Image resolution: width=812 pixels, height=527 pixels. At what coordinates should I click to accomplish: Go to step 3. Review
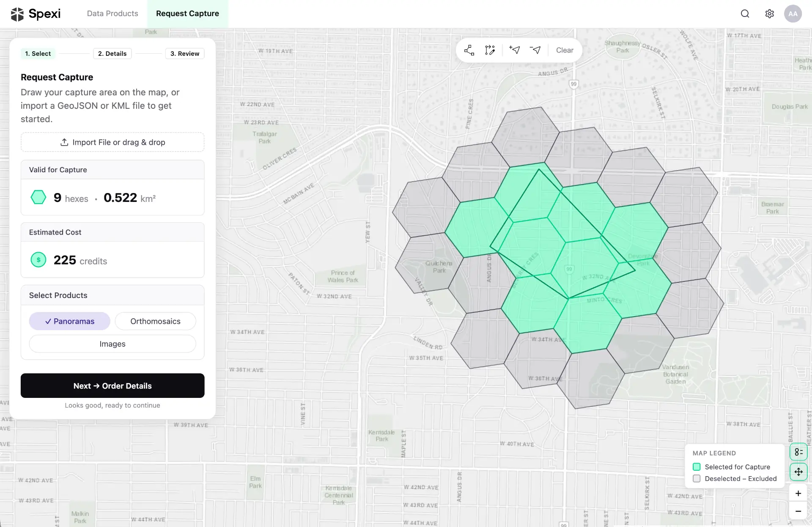(185, 53)
